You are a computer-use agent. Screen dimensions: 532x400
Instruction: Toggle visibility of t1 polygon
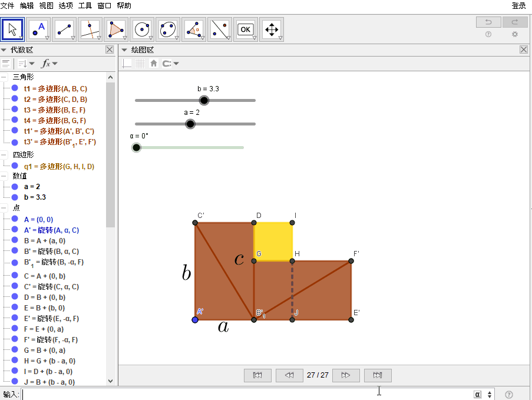click(15, 88)
